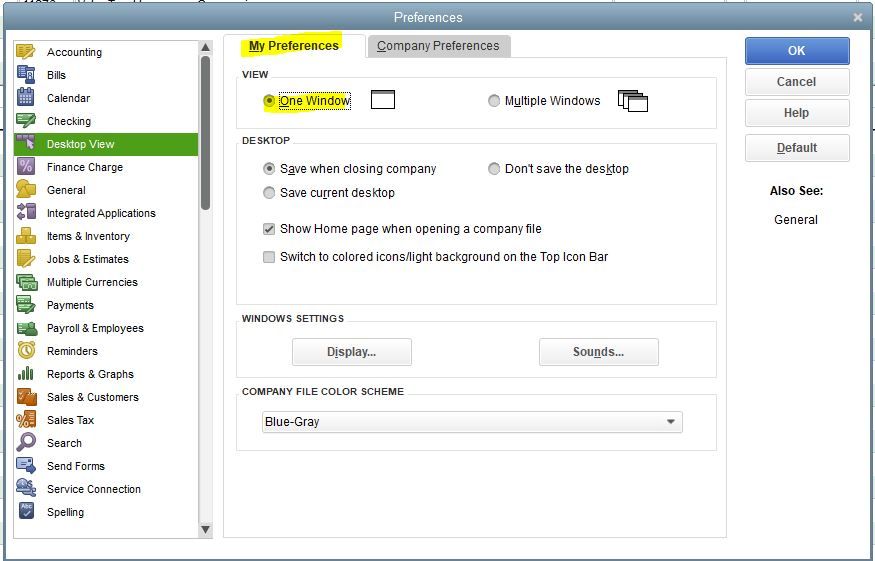The image size is (875, 561).
Task: Click the Reminders alarm clock icon
Action: point(26,351)
